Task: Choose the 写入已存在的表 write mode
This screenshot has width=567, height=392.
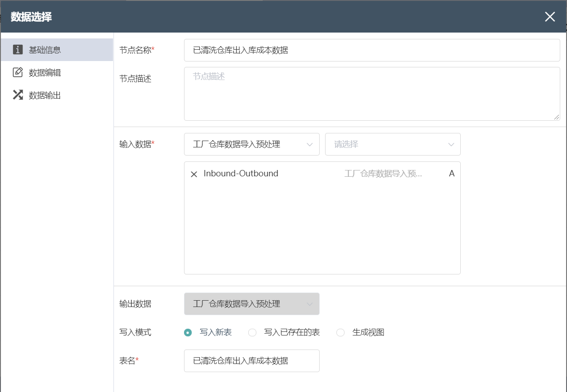Action: pos(252,333)
